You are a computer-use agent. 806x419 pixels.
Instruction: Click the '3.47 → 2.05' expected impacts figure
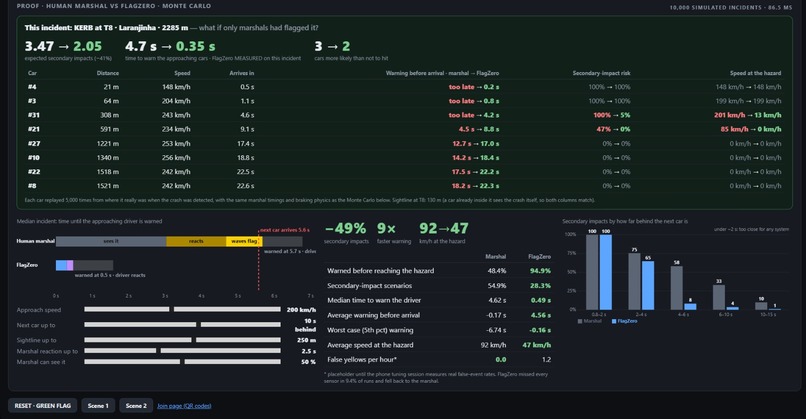coord(63,46)
